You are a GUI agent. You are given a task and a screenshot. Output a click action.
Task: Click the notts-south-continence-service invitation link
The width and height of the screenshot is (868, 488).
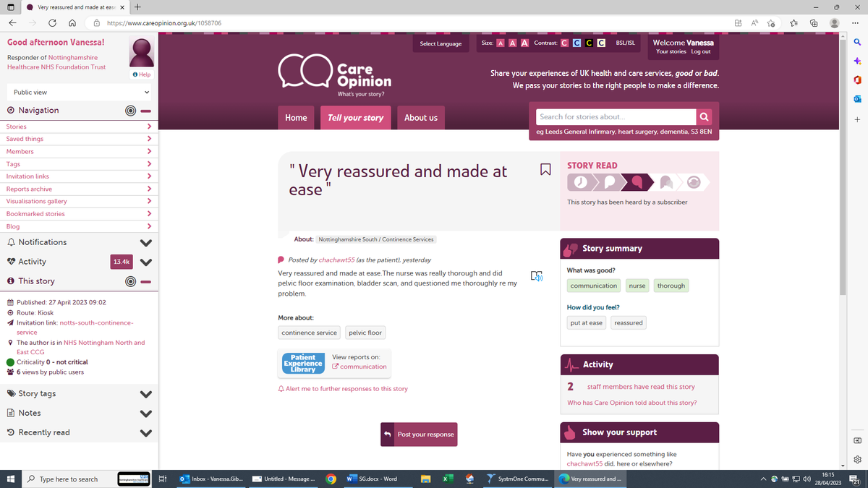coord(75,328)
